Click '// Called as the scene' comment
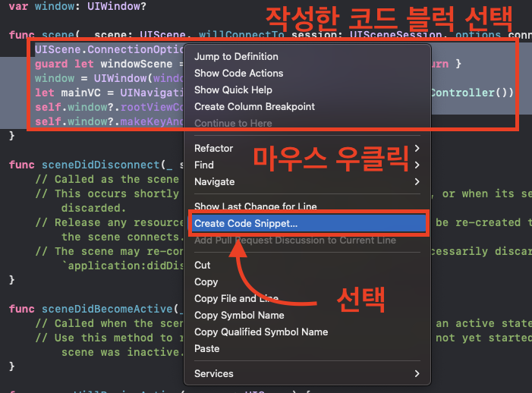The width and height of the screenshot is (532, 393). pyautogui.click(x=107, y=179)
